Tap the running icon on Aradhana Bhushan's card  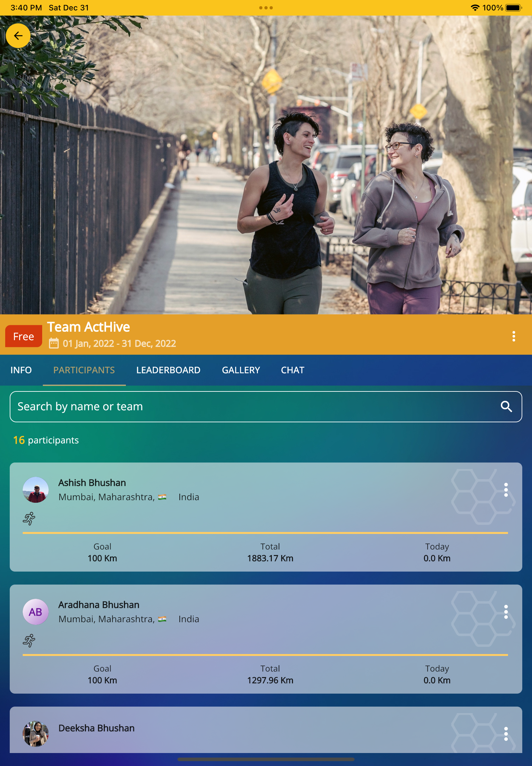click(x=29, y=641)
